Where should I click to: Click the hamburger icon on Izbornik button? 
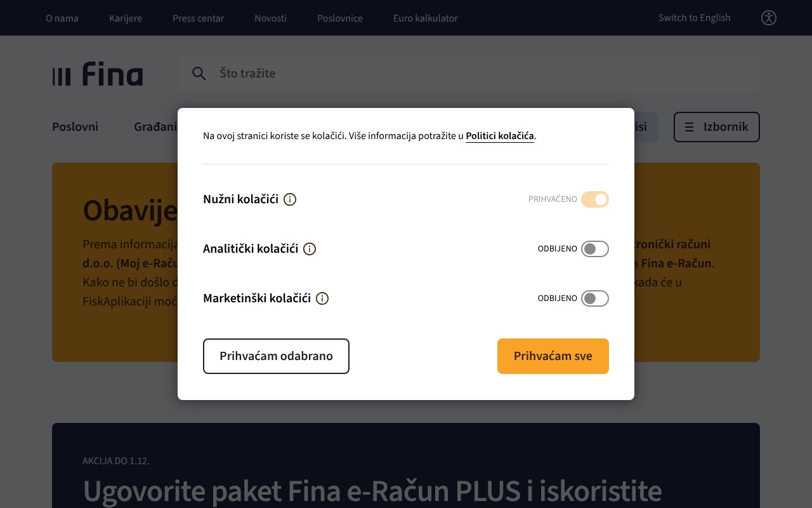pos(690,127)
